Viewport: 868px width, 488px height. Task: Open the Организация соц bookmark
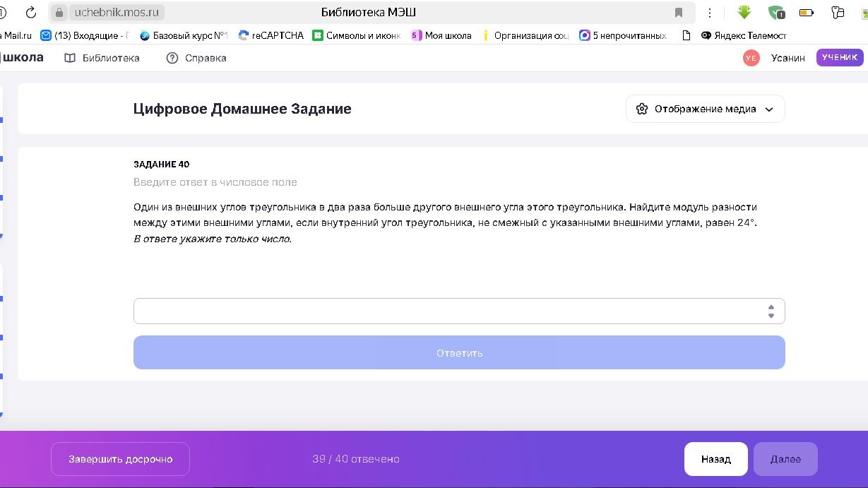point(525,35)
